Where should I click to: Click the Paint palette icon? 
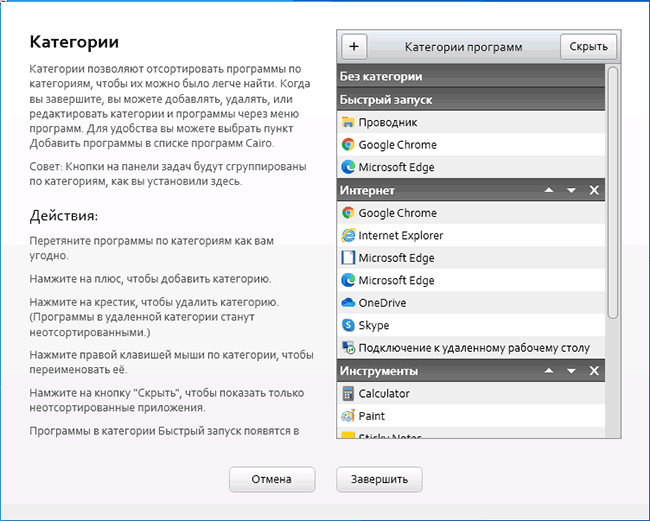[348, 415]
